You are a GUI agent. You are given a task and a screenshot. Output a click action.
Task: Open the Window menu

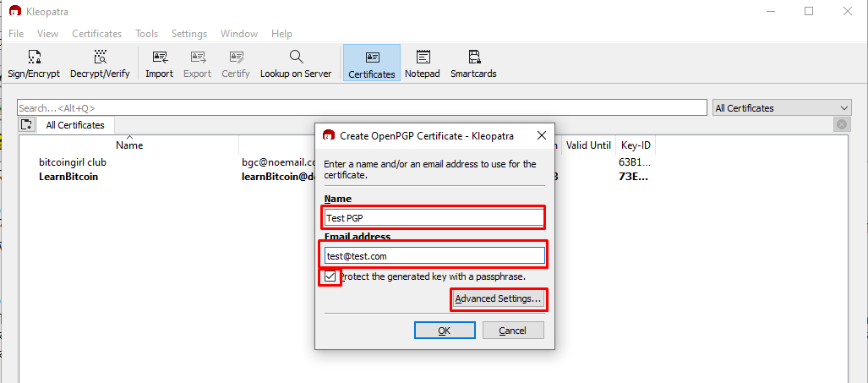point(239,34)
